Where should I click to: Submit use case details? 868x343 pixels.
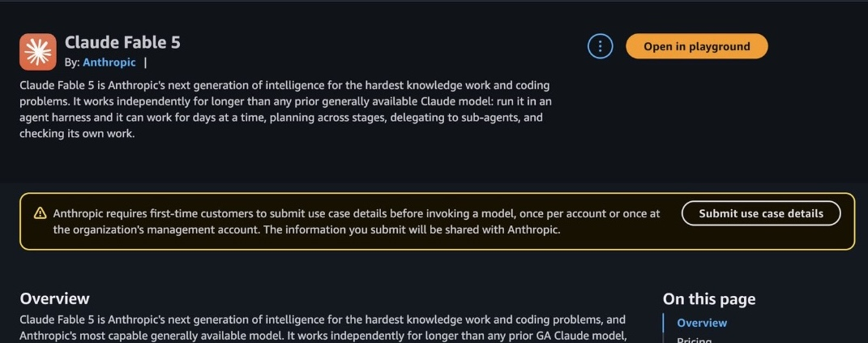[760, 213]
